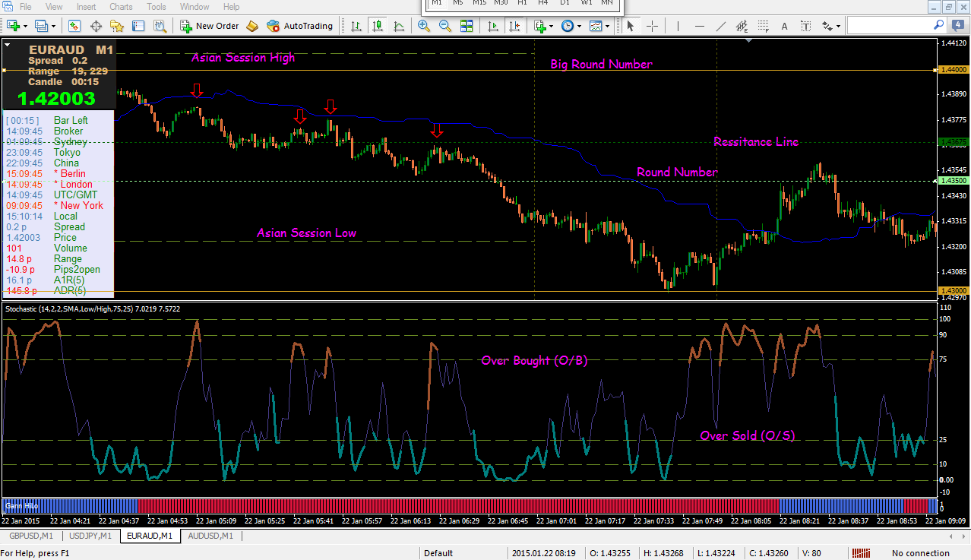Switch to the AUDUSD,M1 chart tab
Screen dimensions: 971x560
point(210,536)
